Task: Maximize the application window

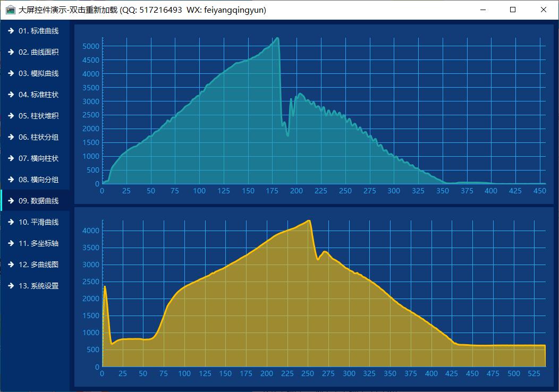Action: coord(513,10)
